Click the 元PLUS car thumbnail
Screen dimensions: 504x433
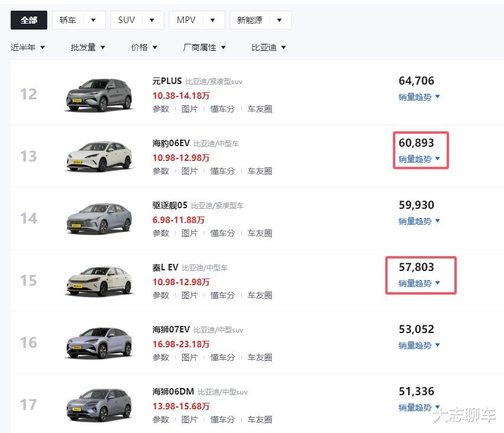(99, 94)
